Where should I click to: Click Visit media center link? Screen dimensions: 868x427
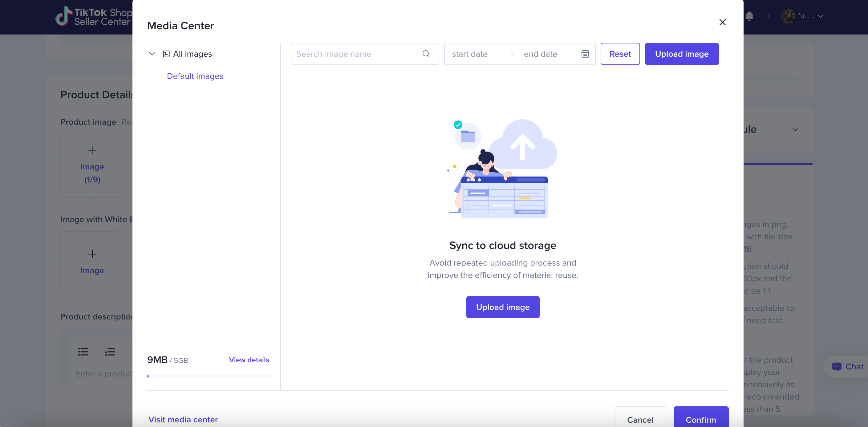183,419
